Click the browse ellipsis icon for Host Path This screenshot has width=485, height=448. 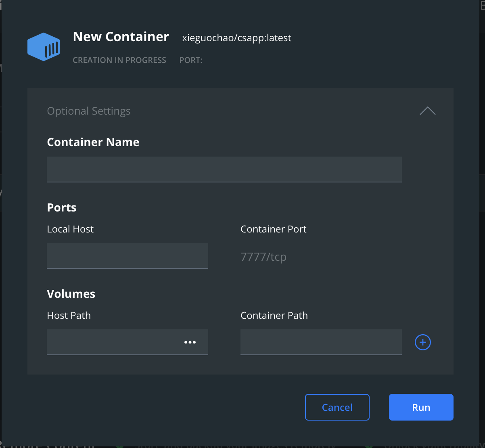[x=190, y=342]
